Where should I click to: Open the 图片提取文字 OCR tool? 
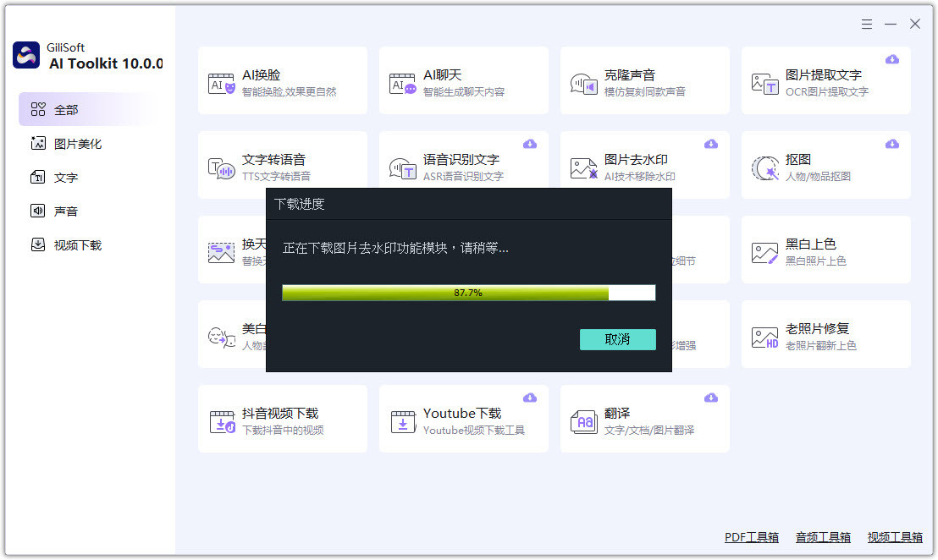[x=825, y=80]
